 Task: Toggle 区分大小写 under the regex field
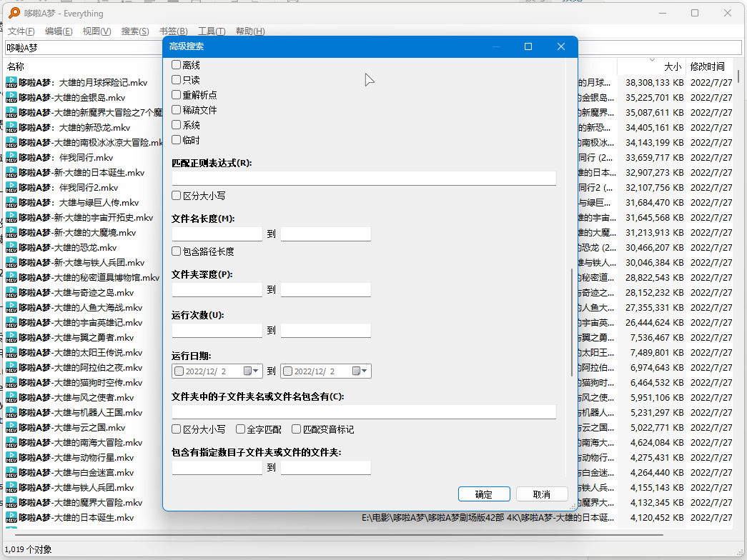click(x=177, y=195)
